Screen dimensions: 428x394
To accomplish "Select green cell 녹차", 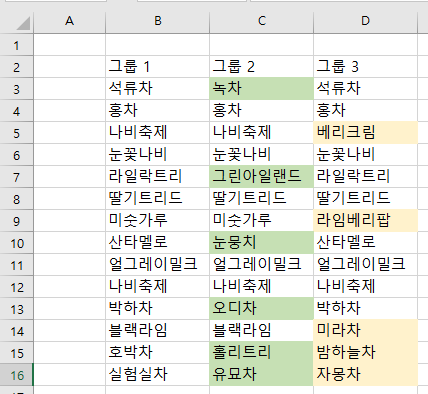I will (262, 89).
